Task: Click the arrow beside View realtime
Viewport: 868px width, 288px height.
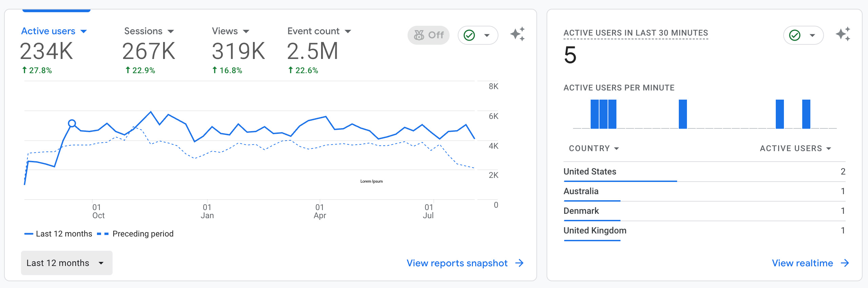Action: pyautogui.click(x=845, y=263)
